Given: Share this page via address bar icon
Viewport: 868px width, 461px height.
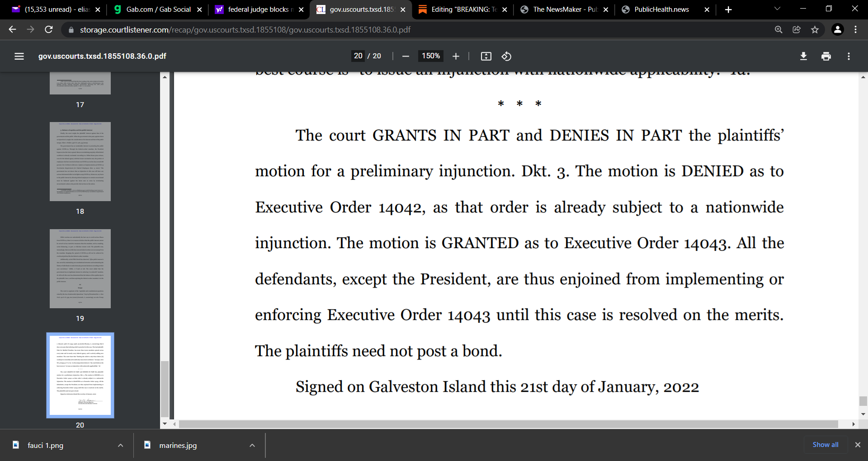Looking at the screenshot, I should [x=797, y=29].
